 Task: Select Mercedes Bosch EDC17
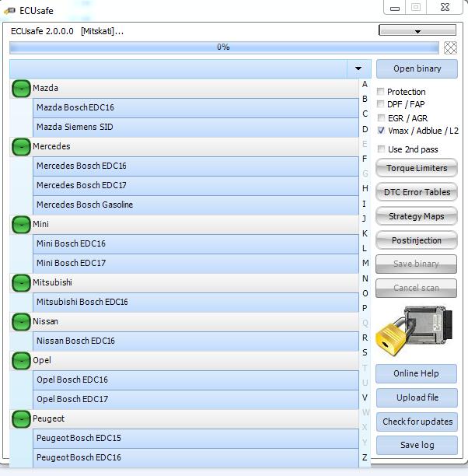coord(196,185)
